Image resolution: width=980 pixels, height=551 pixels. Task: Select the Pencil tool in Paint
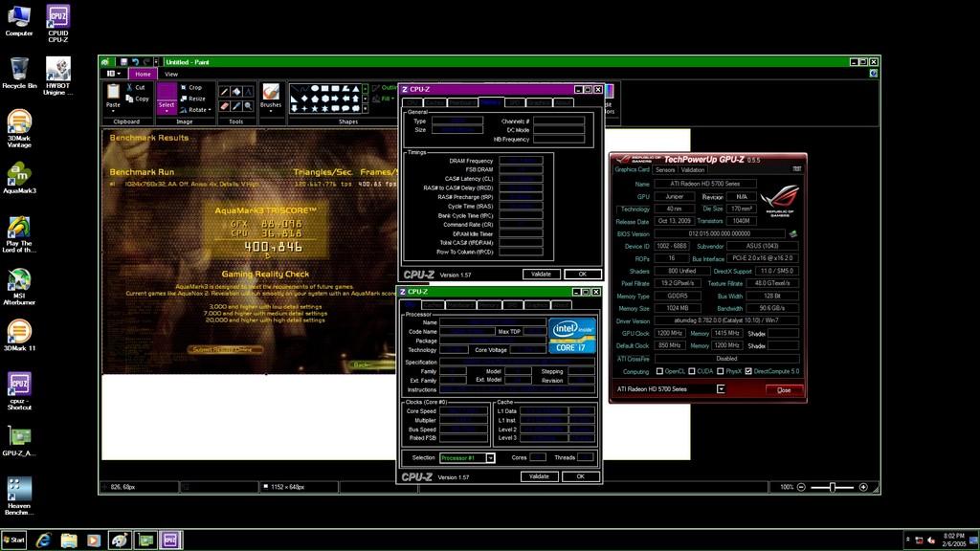(x=224, y=92)
